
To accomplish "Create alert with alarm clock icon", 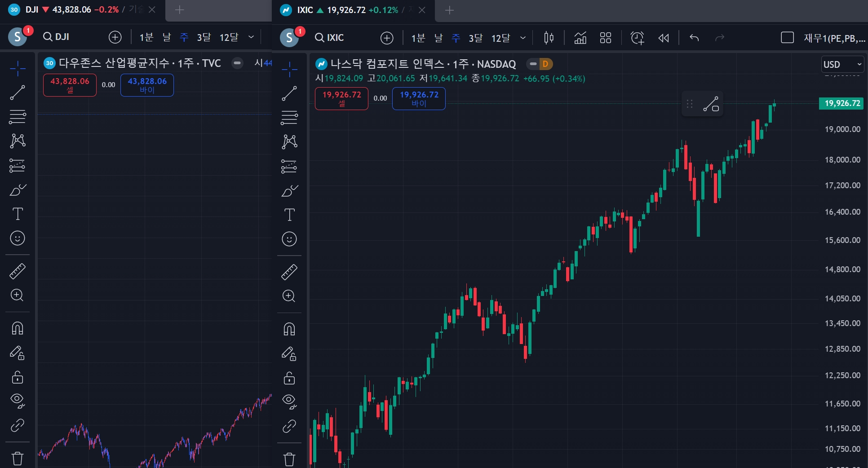I will coord(637,38).
